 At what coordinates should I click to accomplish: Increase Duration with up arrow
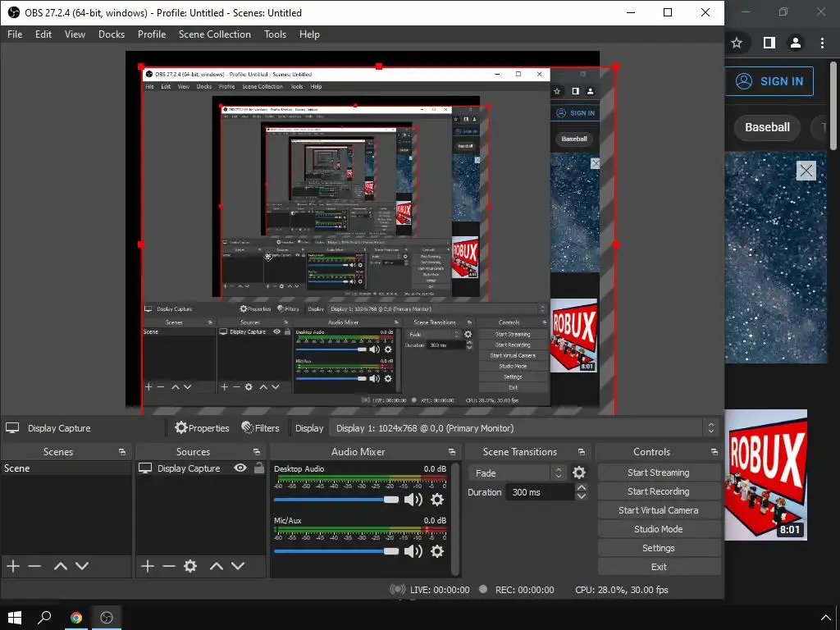pyautogui.click(x=582, y=487)
